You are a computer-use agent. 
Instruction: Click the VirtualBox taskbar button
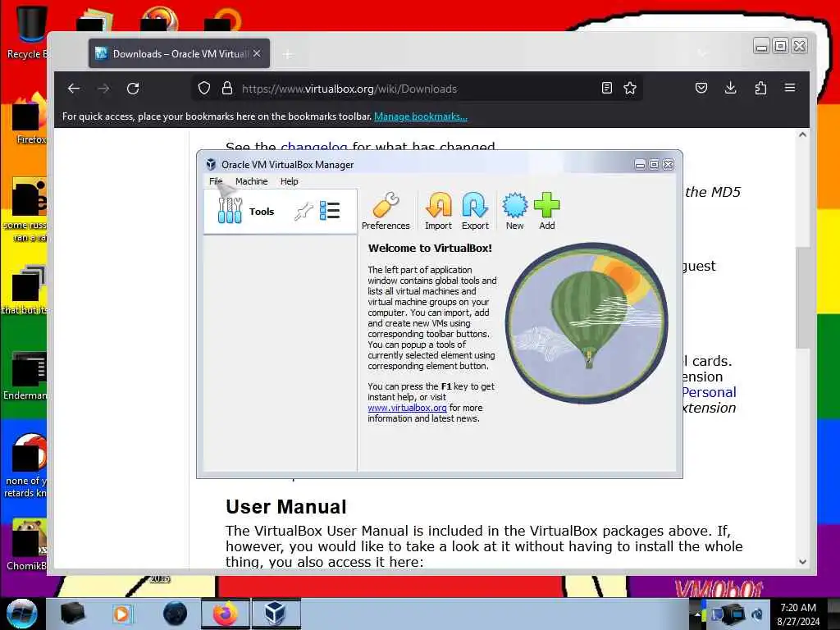point(276,614)
